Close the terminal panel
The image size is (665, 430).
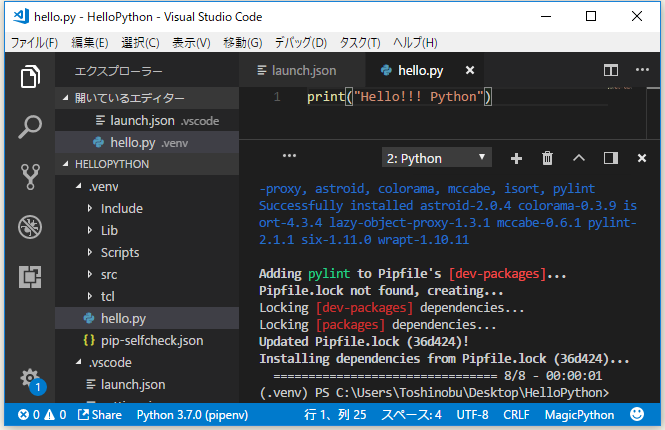click(x=642, y=158)
